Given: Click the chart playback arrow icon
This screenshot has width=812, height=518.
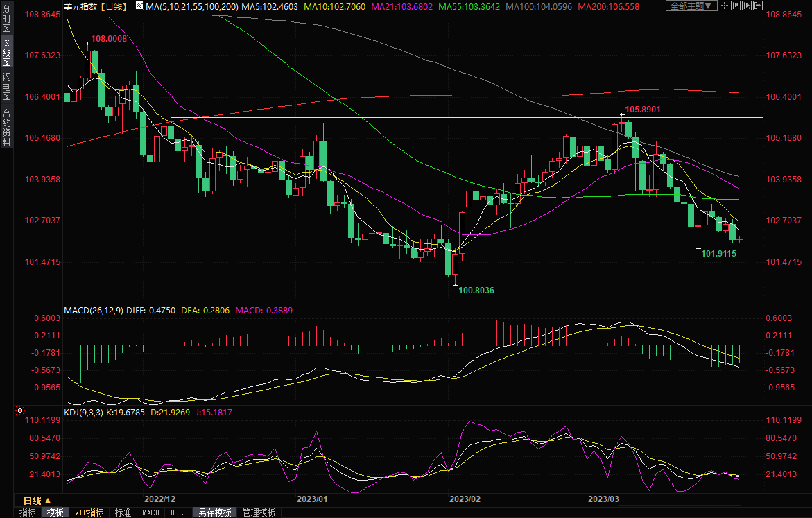Looking at the screenshot, I should (748, 6).
